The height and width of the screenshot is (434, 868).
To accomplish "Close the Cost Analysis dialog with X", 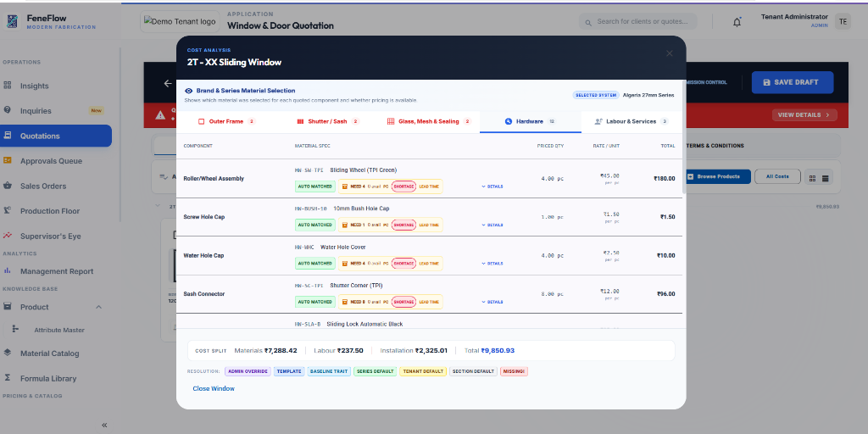I will [670, 53].
